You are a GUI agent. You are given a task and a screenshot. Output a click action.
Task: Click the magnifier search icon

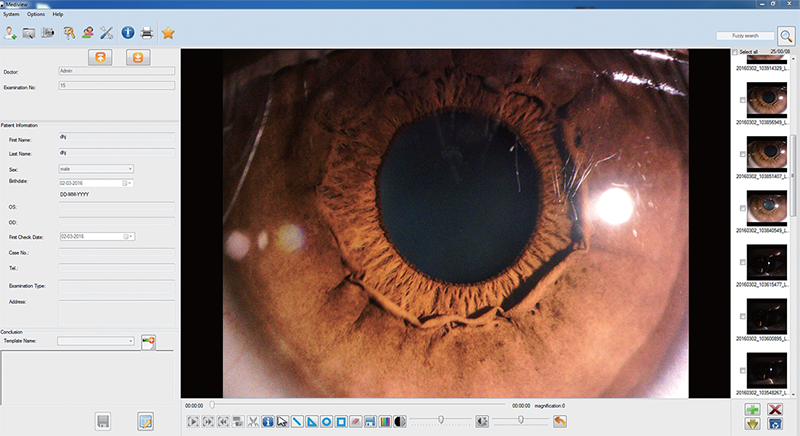786,35
